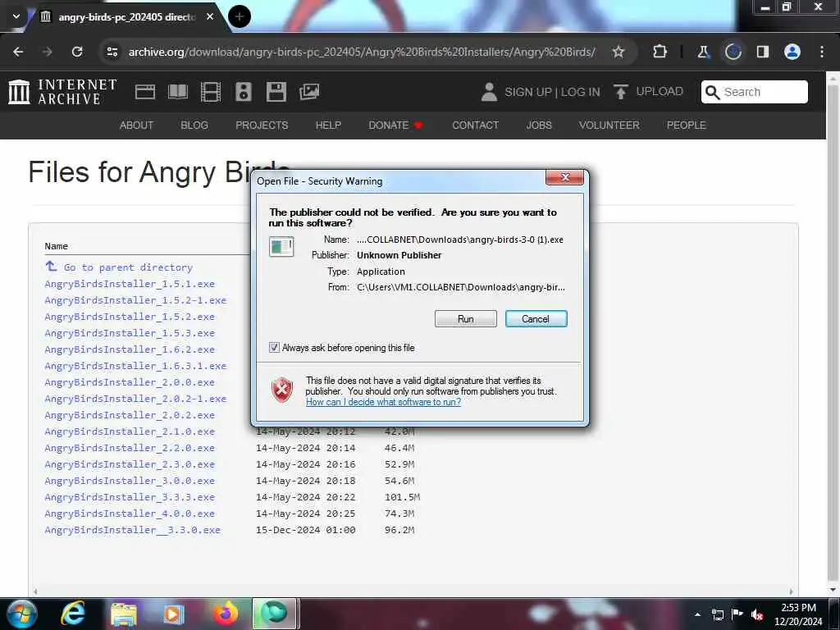Open the Audio speaker icon
The height and width of the screenshot is (630, 840).
243,92
